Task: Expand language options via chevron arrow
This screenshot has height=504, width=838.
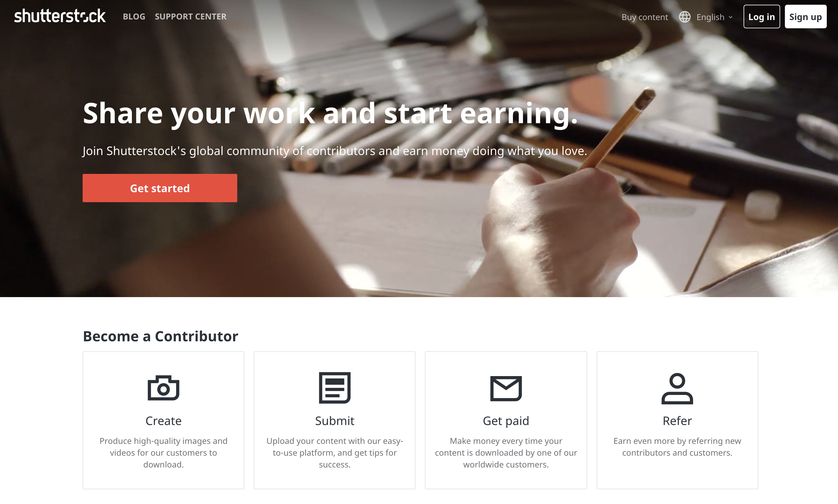Action: point(731,16)
